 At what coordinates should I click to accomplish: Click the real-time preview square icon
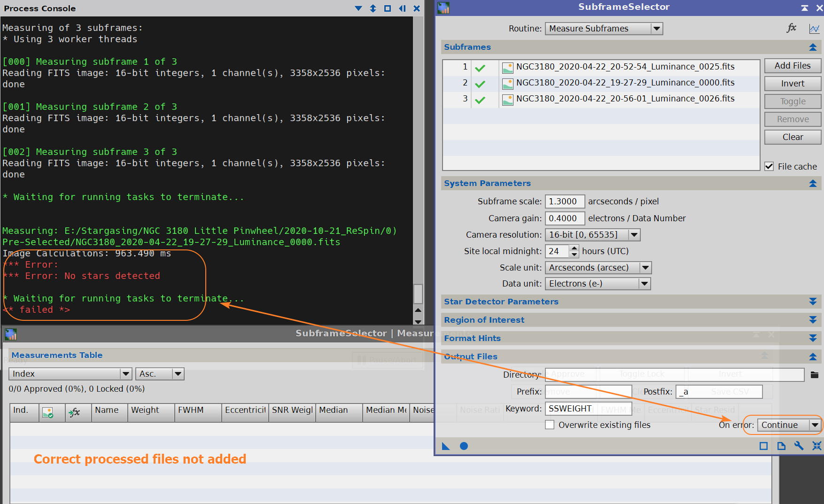pyautogui.click(x=763, y=446)
